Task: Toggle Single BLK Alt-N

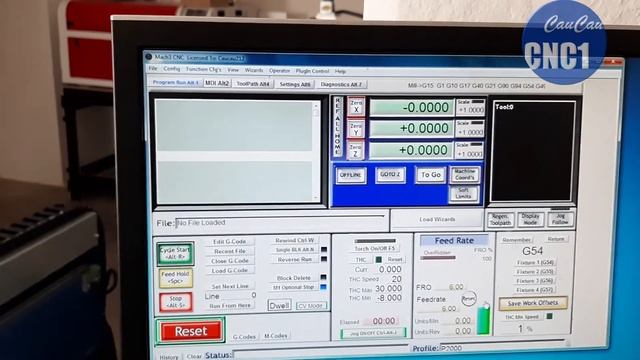Action: click(x=295, y=249)
